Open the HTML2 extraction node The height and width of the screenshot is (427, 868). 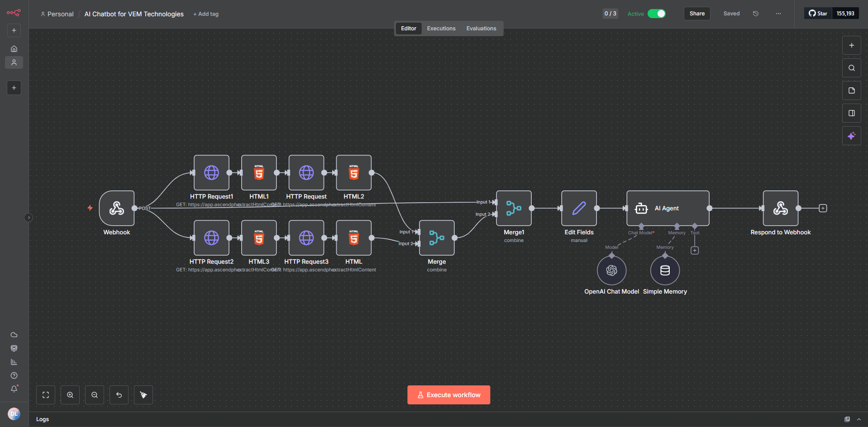pyautogui.click(x=353, y=172)
